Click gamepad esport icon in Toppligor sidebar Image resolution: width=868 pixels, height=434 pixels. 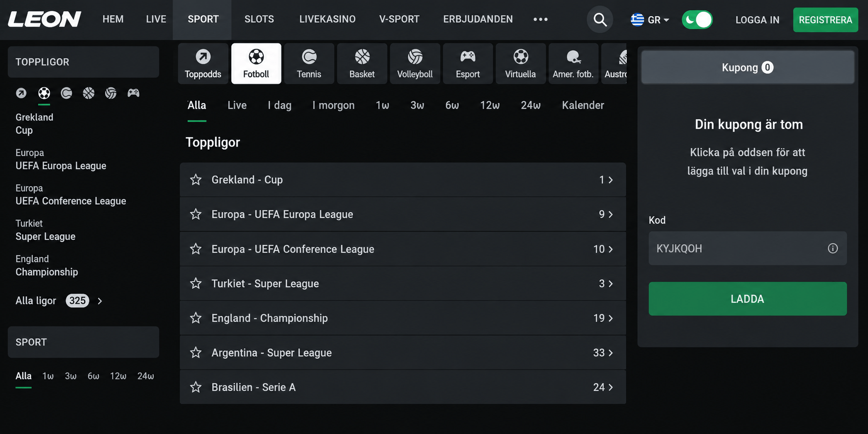pyautogui.click(x=134, y=93)
